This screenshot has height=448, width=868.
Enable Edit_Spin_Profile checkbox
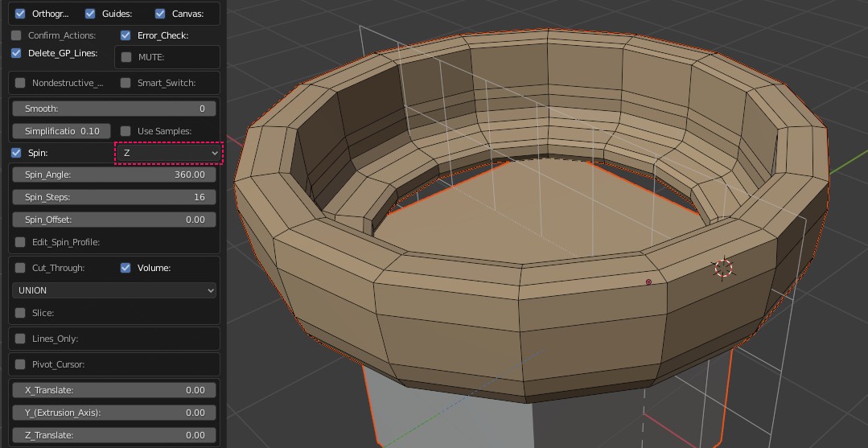point(20,242)
